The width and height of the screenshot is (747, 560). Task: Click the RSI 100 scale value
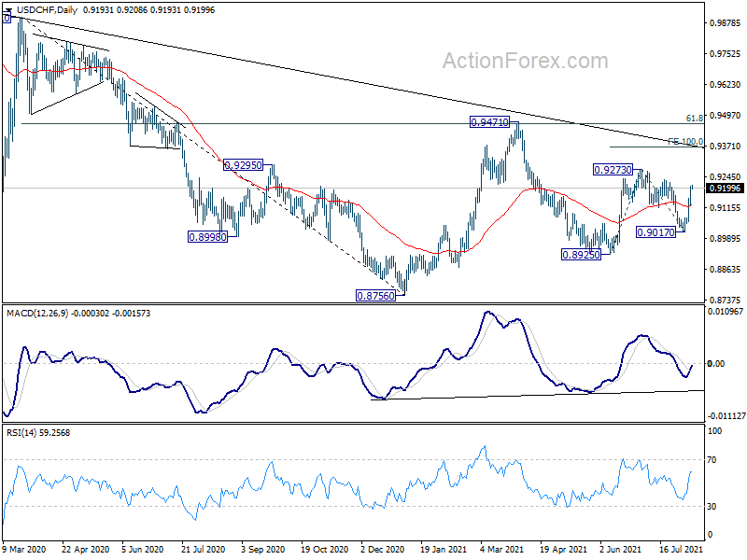coord(715,431)
